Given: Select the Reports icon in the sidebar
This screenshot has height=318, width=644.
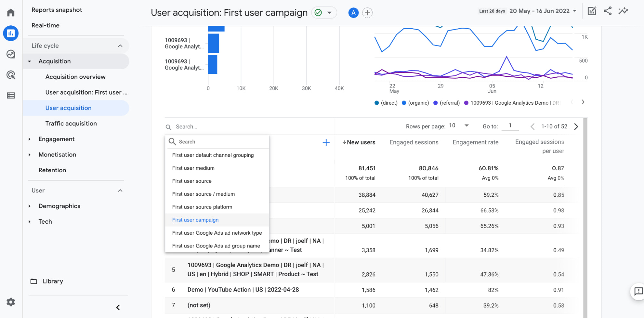Looking at the screenshot, I should coord(11,33).
